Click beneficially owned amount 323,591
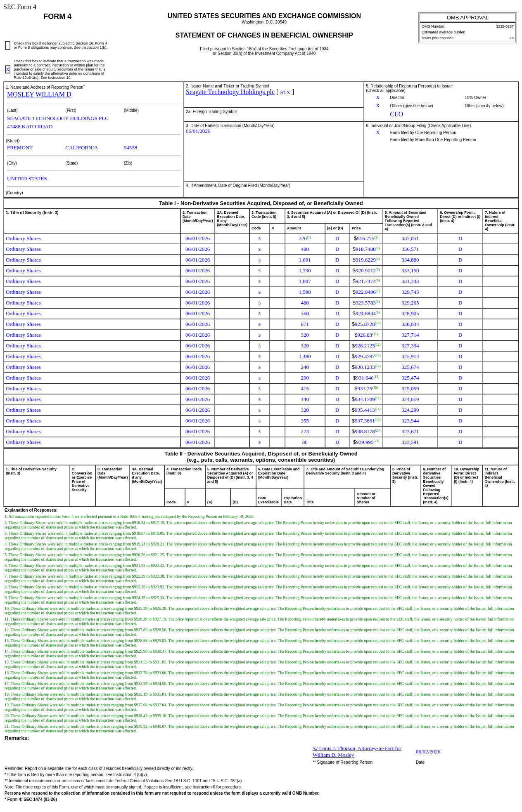Image resolution: width=522 pixels, height=812 pixels. tap(410, 442)
